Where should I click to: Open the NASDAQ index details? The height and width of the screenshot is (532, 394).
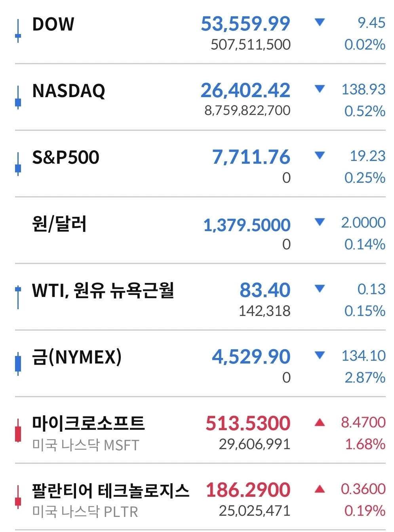click(x=200, y=98)
